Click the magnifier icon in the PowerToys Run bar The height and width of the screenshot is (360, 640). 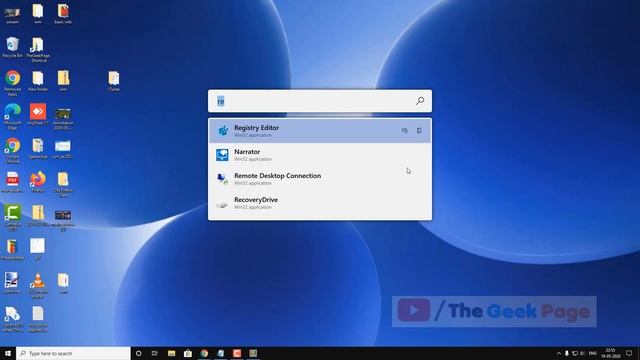coord(420,101)
